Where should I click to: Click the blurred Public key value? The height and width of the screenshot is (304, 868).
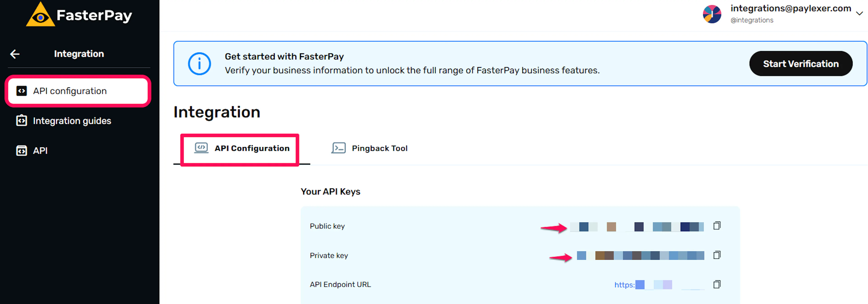click(637, 227)
